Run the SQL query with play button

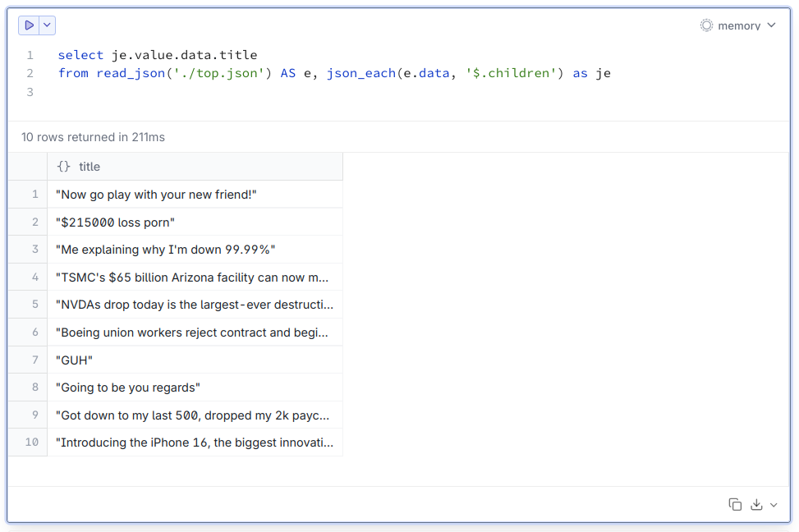(29, 25)
